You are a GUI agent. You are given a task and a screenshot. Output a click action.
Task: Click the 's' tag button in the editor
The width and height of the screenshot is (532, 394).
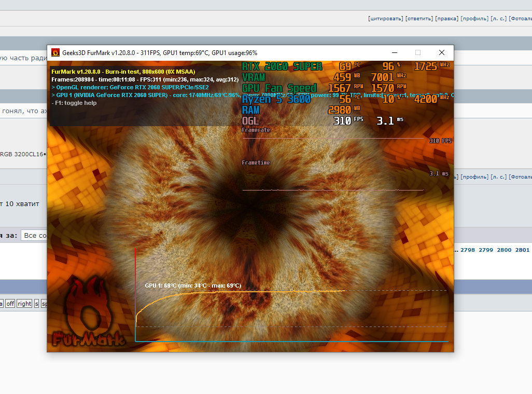coord(37,304)
